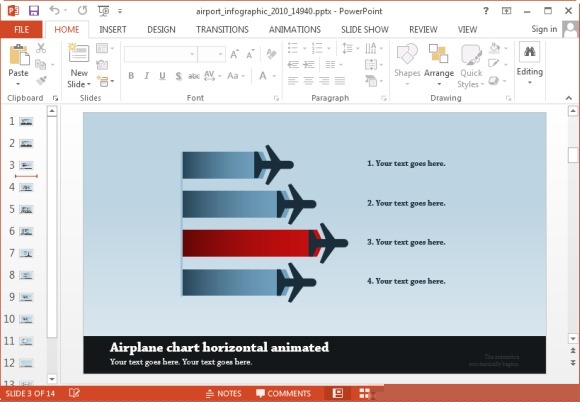
Task: Toggle Italic formatting
Action: coord(146,76)
